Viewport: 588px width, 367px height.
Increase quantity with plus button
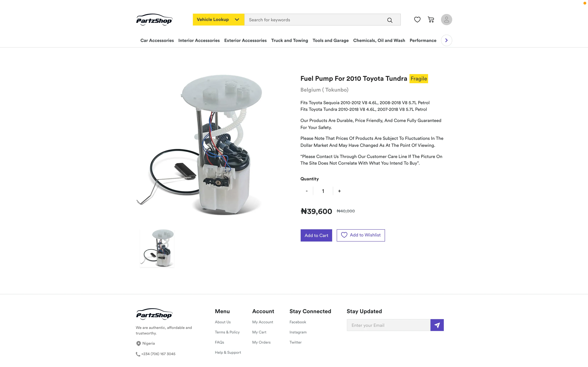pos(339,191)
